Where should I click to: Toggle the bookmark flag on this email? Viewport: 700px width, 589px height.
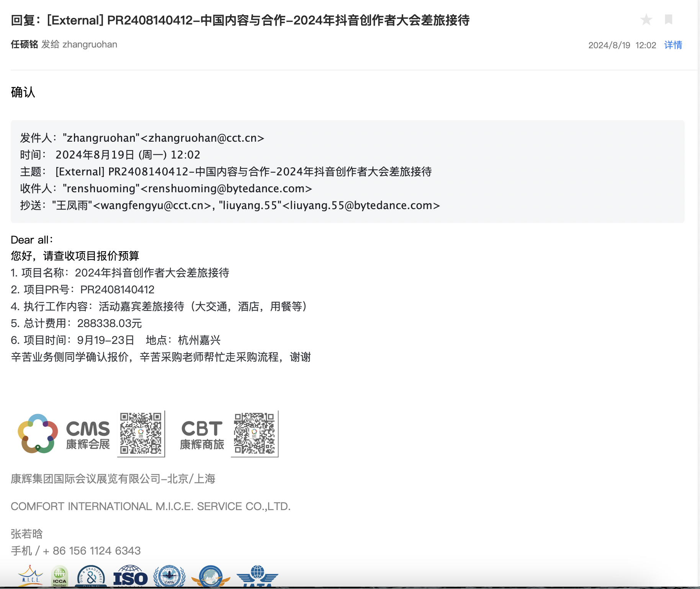pos(669,20)
